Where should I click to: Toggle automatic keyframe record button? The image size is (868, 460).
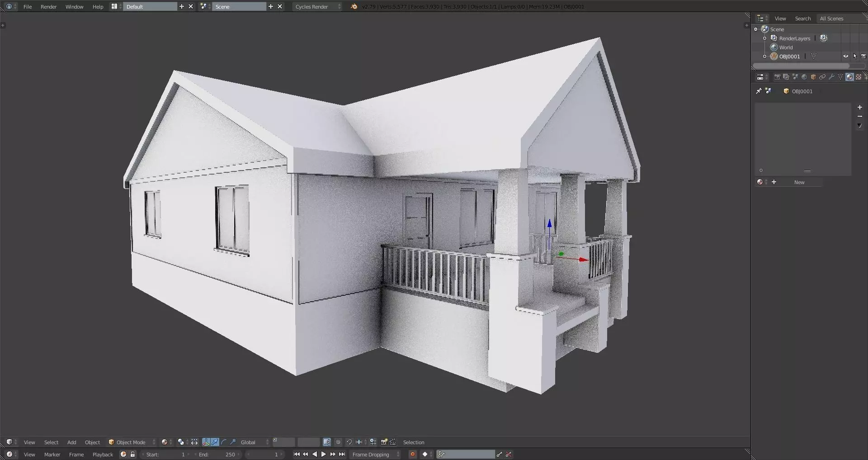(x=412, y=454)
